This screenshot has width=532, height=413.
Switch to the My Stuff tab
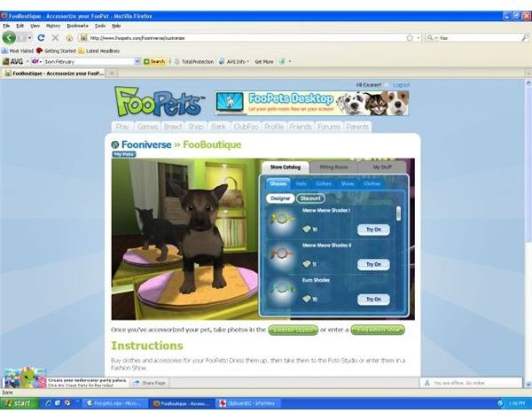(382, 168)
